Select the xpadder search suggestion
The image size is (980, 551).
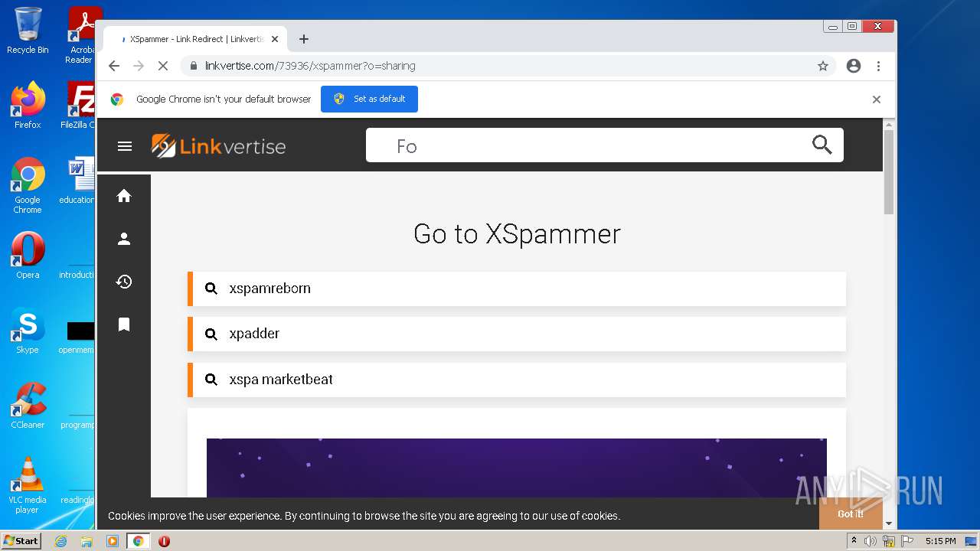[517, 334]
